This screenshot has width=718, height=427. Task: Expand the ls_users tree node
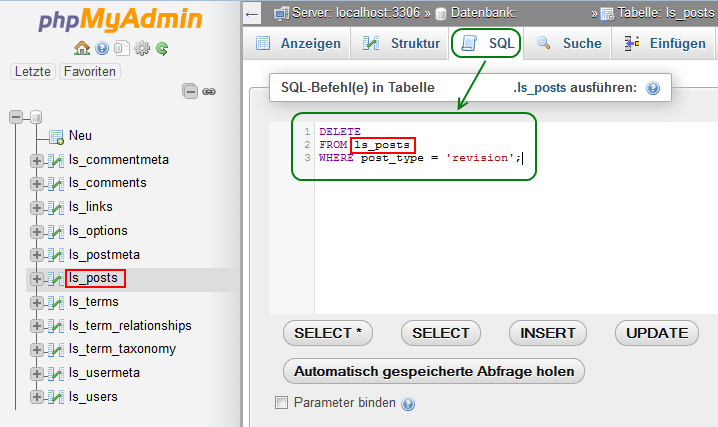click(x=37, y=397)
